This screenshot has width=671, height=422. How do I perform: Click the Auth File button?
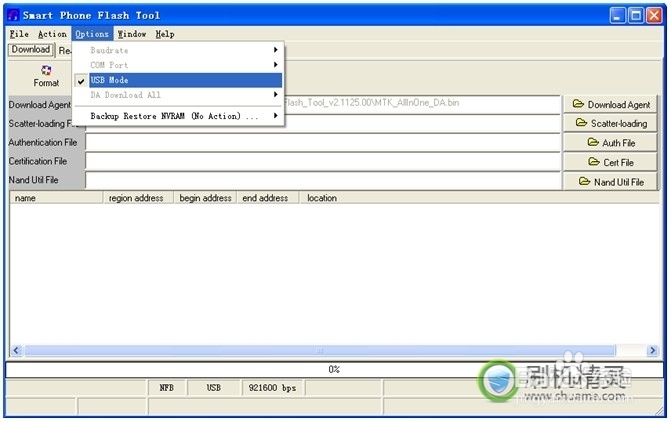point(611,143)
